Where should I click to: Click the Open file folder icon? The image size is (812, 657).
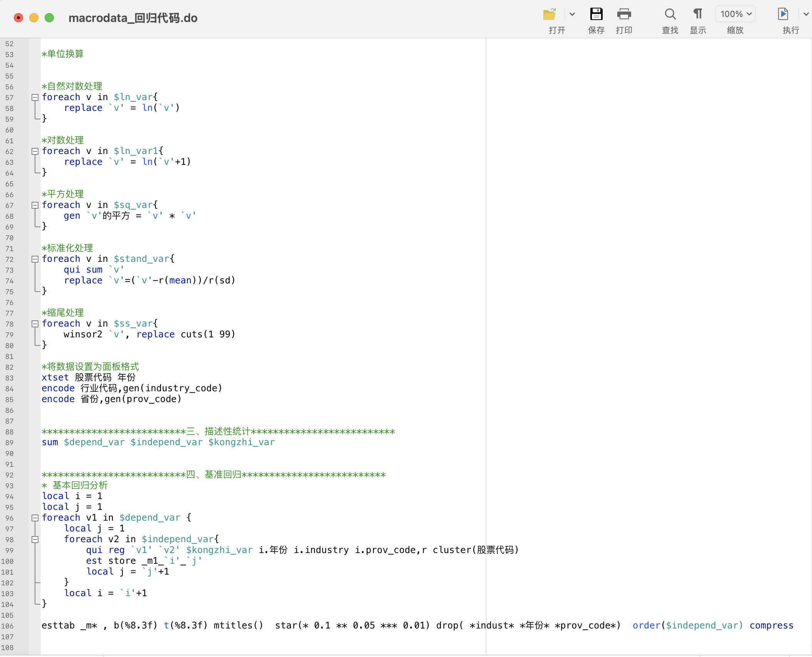coord(550,14)
